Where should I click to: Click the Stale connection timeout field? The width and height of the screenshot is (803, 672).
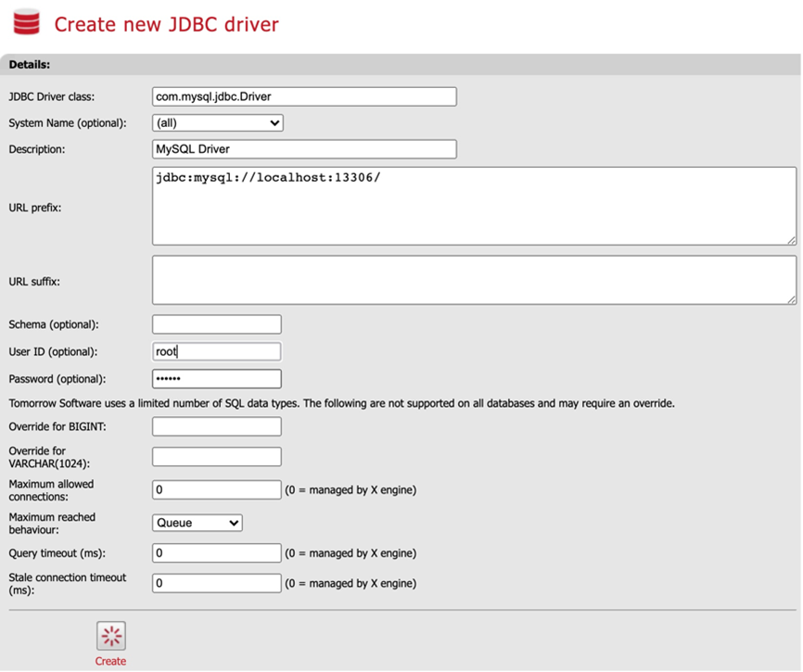pos(216,583)
